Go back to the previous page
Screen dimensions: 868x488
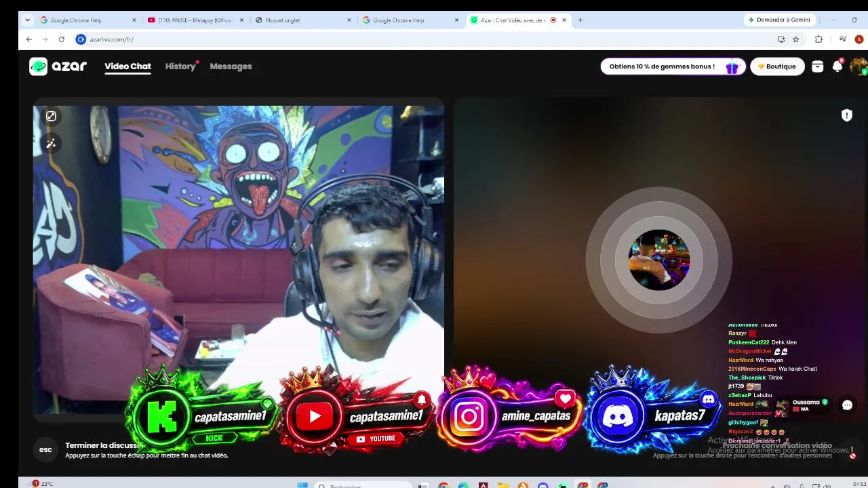29,39
